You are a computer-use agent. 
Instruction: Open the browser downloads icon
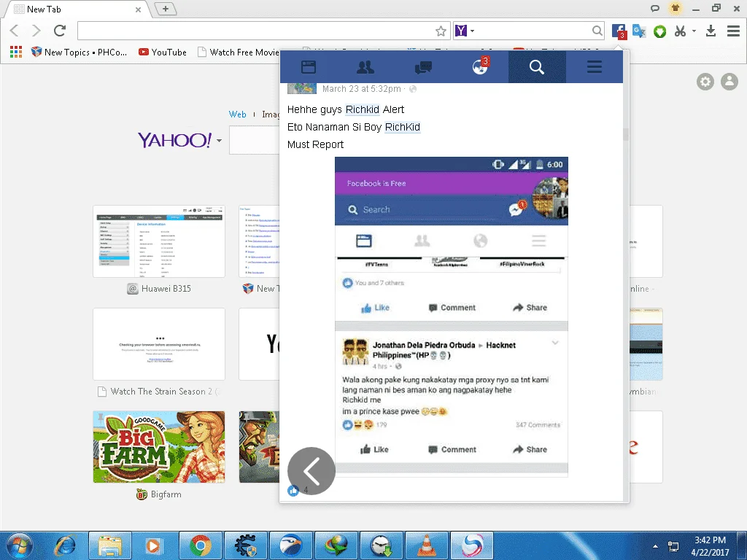(x=711, y=31)
